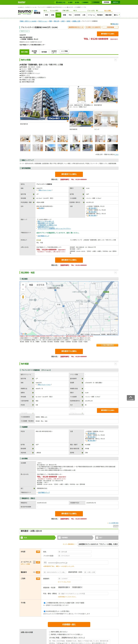Open the 都道府県を選択 dropdown

(x=64, y=587)
